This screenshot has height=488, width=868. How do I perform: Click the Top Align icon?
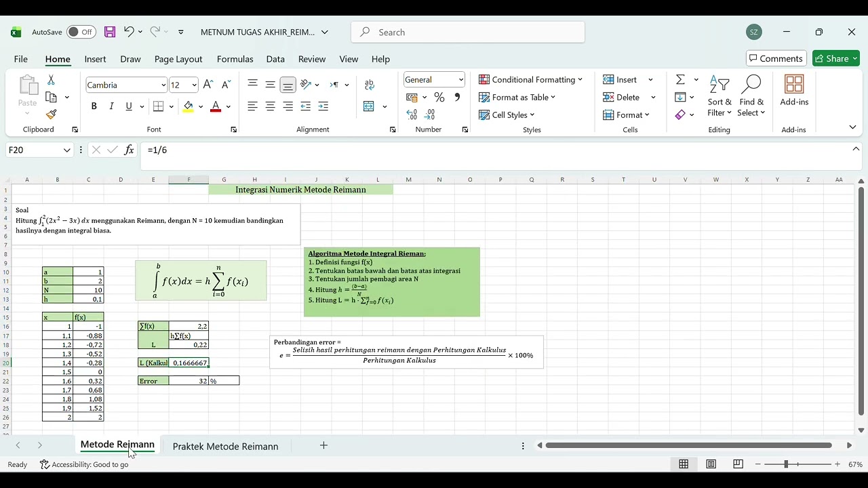pyautogui.click(x=252, y=85)
